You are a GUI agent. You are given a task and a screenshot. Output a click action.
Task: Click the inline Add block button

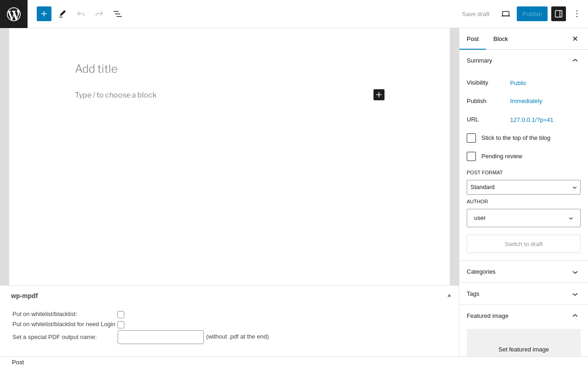tap(379, 95)
